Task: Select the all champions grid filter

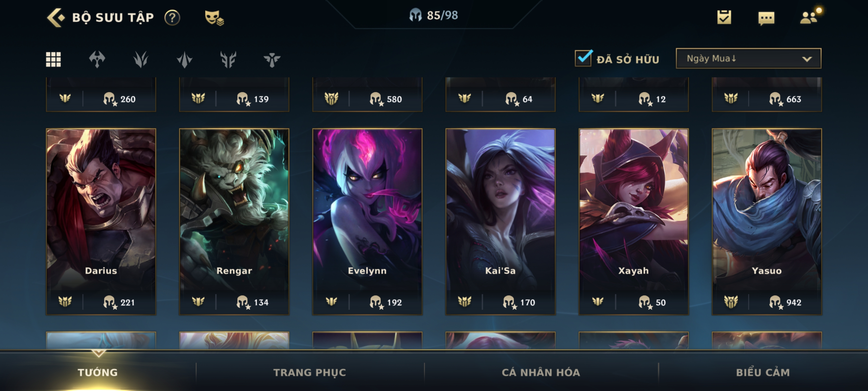Action: point(53,59)
